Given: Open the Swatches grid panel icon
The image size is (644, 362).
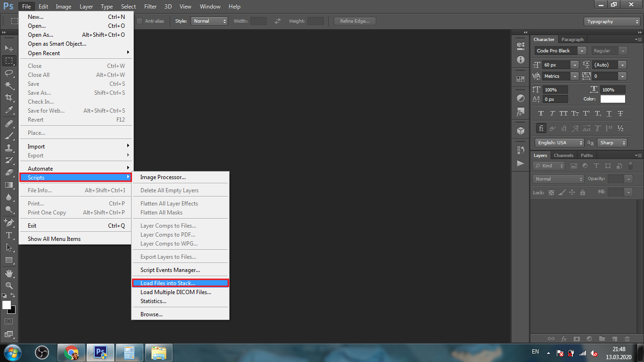Looking at the screenshot, I should (x=520, y=79).
